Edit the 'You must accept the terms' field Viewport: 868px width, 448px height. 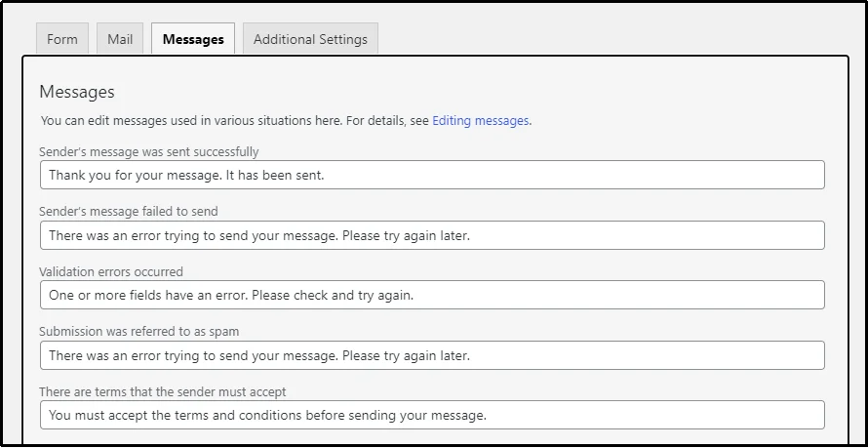432,416
